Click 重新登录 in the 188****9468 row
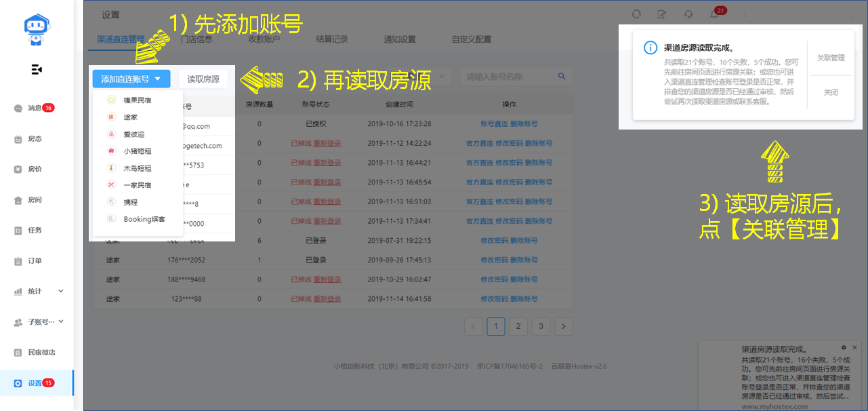The height and width of the screenshot is (411, 868). coord(327,279)
